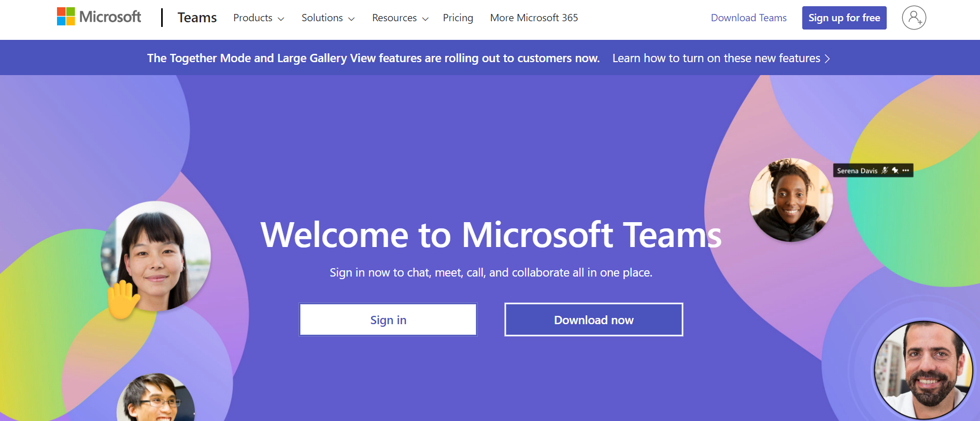Click the raised hand emoji

coord(123,299)
